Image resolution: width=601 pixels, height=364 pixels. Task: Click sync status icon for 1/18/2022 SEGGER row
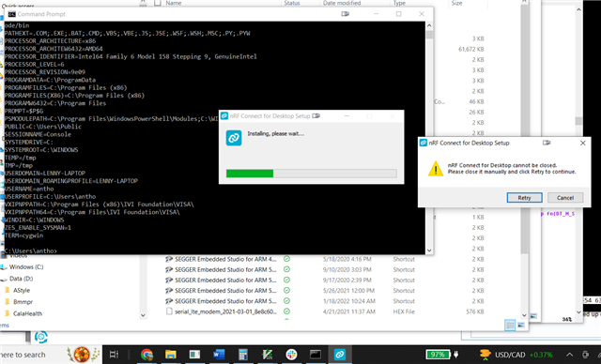click(x=286, y=301)
